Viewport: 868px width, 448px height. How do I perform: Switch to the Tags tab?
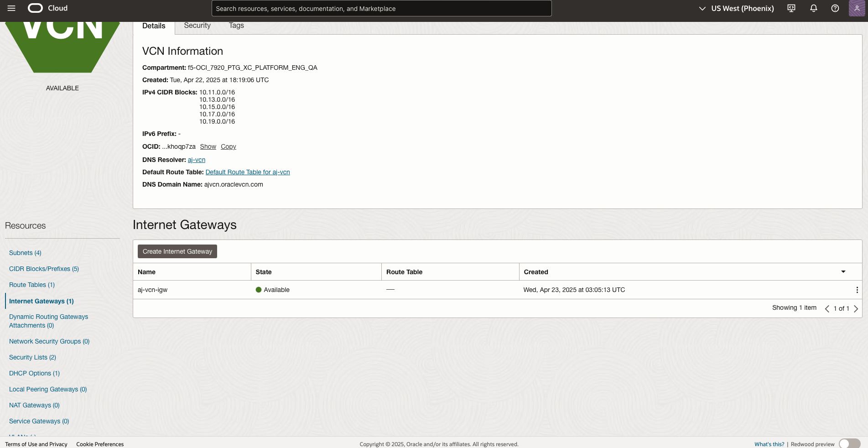pyautogui.click(x=236, y=26)
